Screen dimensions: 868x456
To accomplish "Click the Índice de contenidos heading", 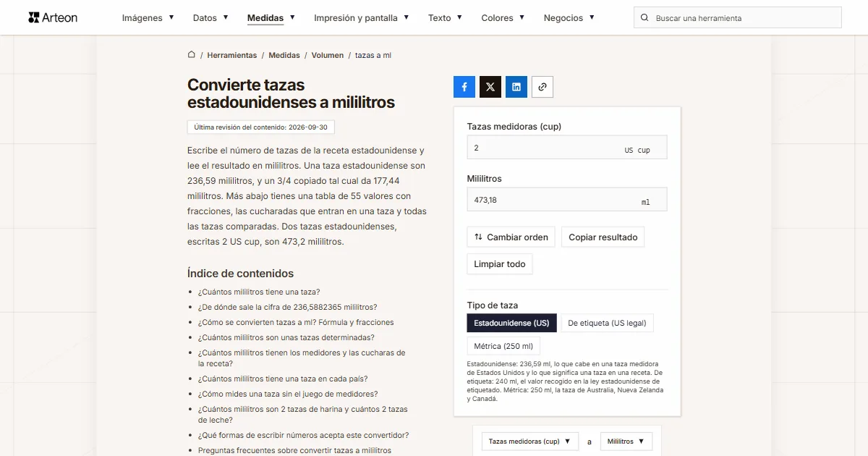I will pyautogui.click(x=241, y=274).
